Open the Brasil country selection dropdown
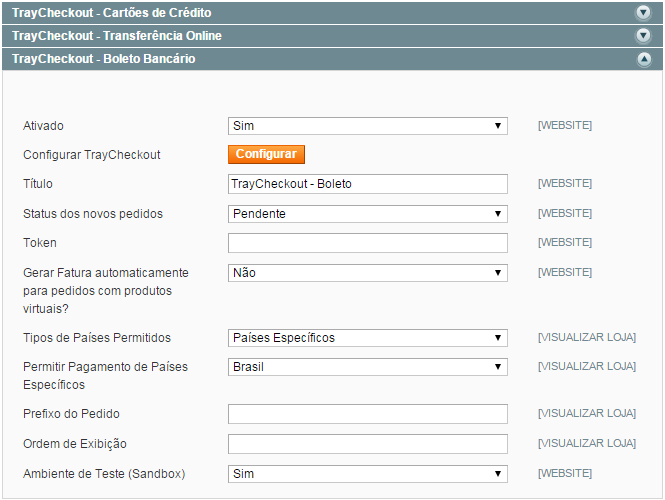Image resolution: width=665 pixels, height=500 pixels. [x=368, y=367]
